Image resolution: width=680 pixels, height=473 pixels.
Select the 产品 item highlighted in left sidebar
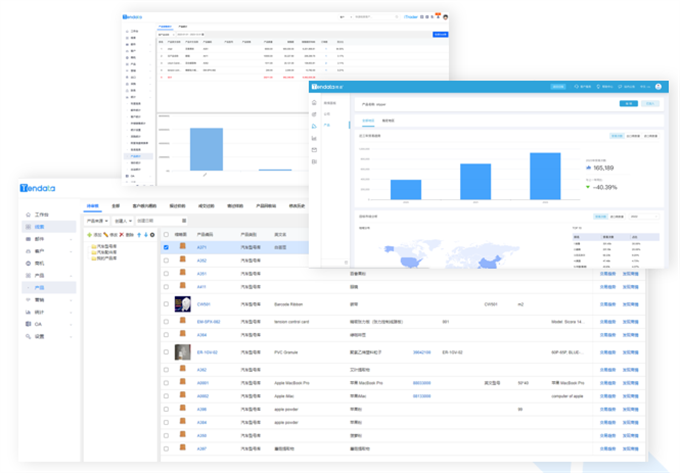click(40, 287)
